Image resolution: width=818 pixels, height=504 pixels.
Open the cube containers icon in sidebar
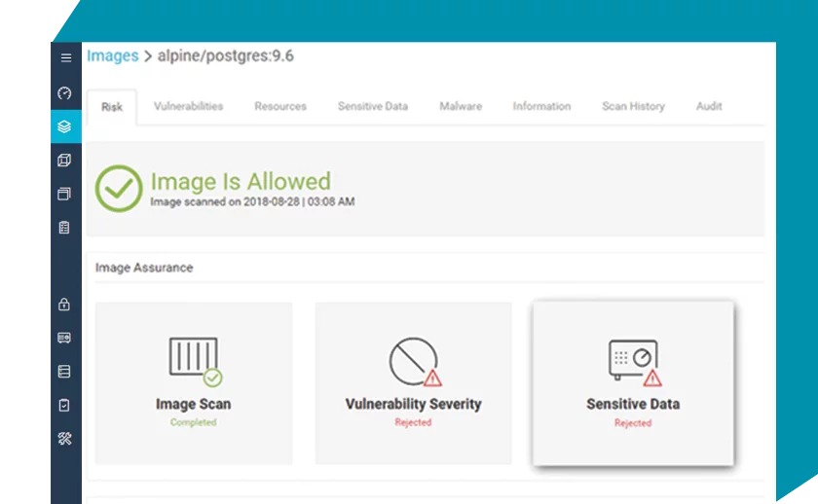pos(64,160)
